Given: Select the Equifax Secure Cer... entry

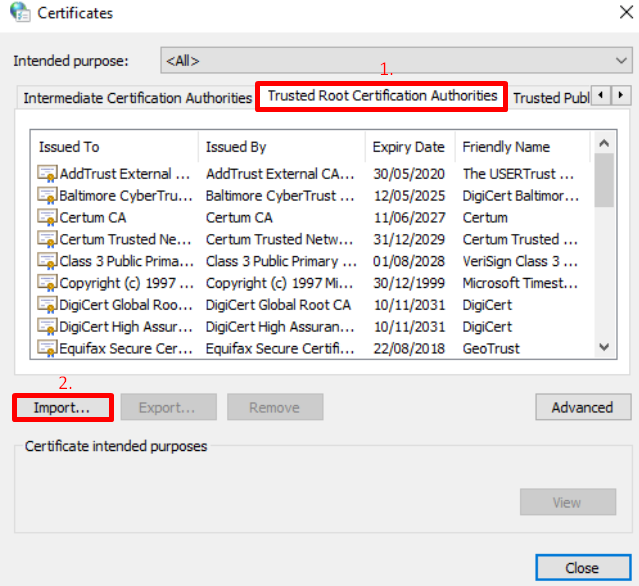Looking at the screenshot, I should click(126, 348).
